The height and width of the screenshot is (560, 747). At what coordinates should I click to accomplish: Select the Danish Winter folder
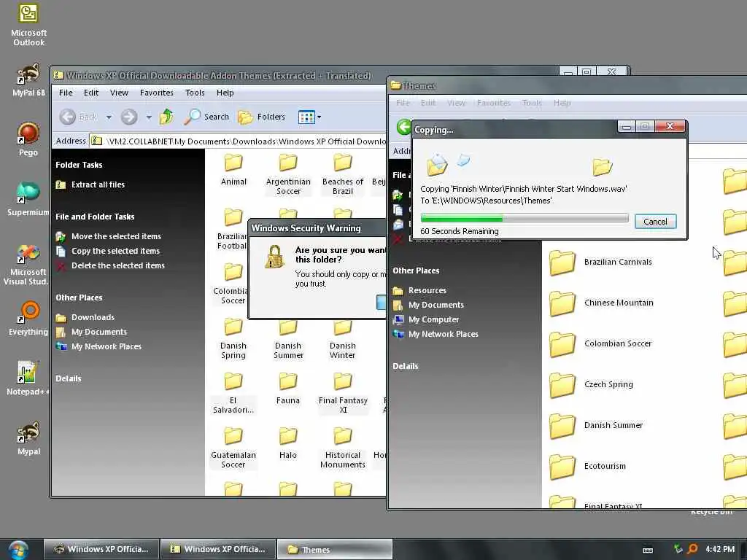[343, 338]
